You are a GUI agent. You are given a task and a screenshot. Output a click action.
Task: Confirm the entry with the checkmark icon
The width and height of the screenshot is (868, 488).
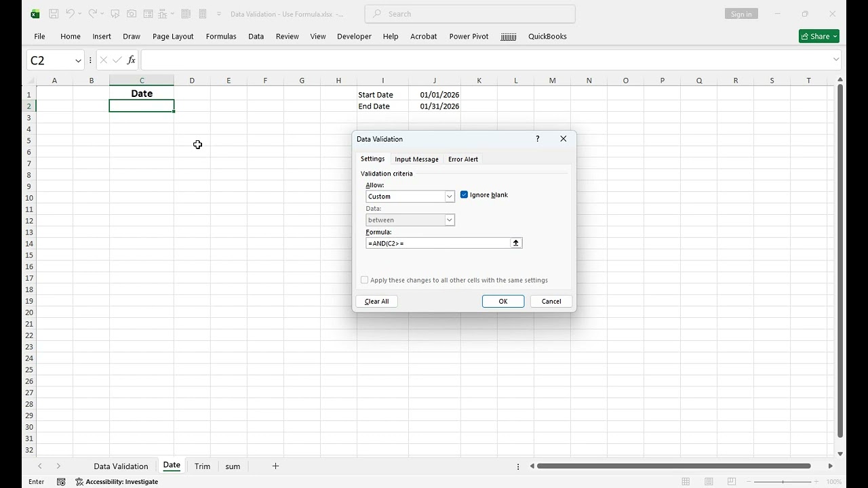tap(117, 60)
